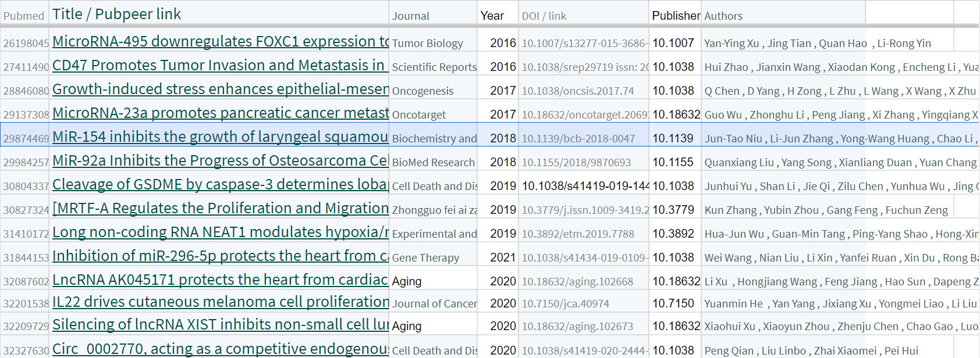Open the Circ_0002770 article link
The image size is (980, 358).
pos(220,349)
